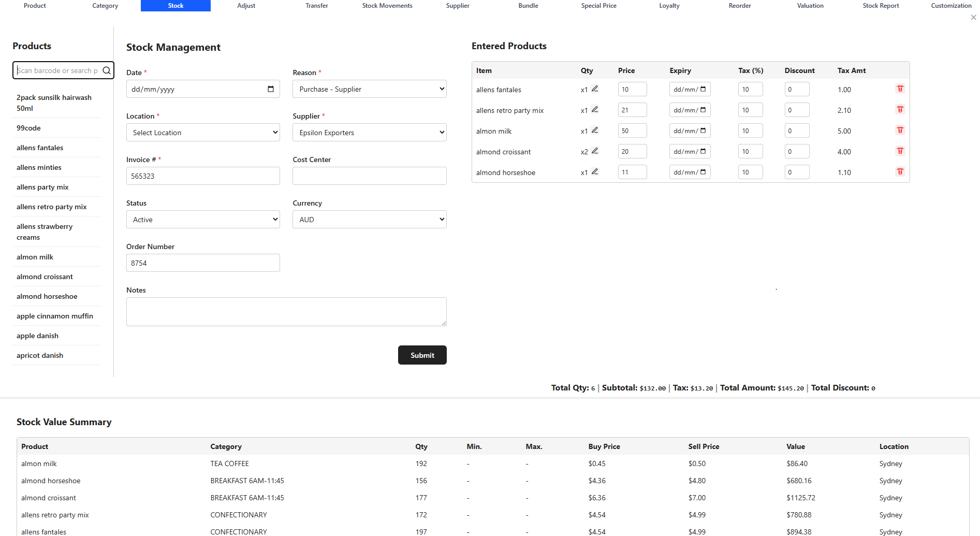Delete almond croissant from entered products
The height and width of the screenshot is (536, 980).
[900, 151]
